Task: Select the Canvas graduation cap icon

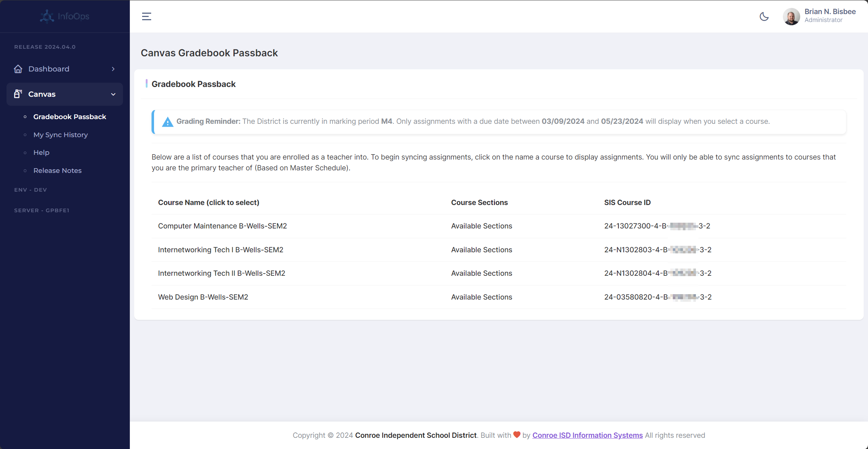Action: 18,93
